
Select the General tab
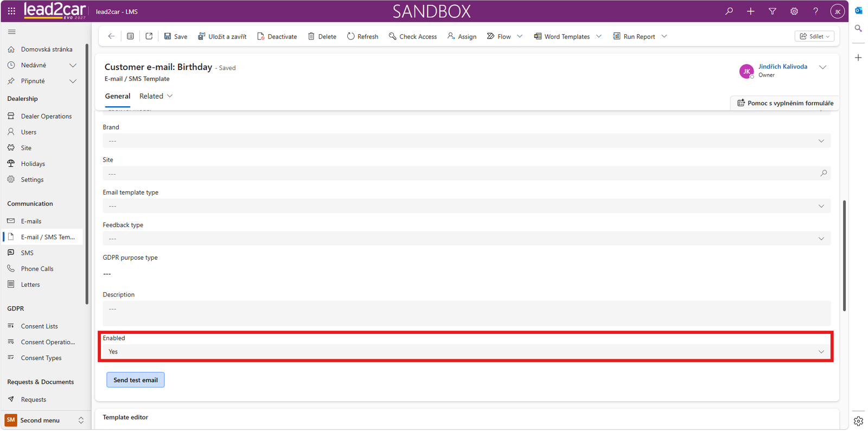point(118,96)
